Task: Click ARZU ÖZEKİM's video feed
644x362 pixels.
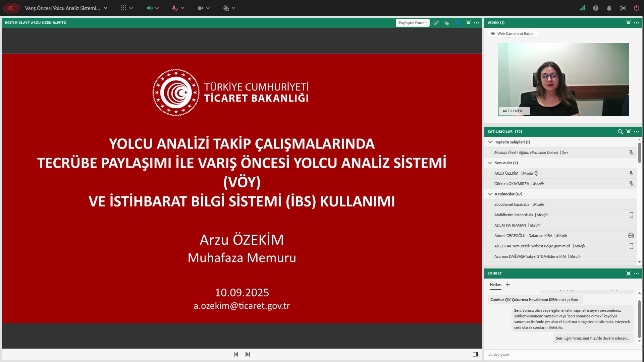Action: tap(563, 79)
